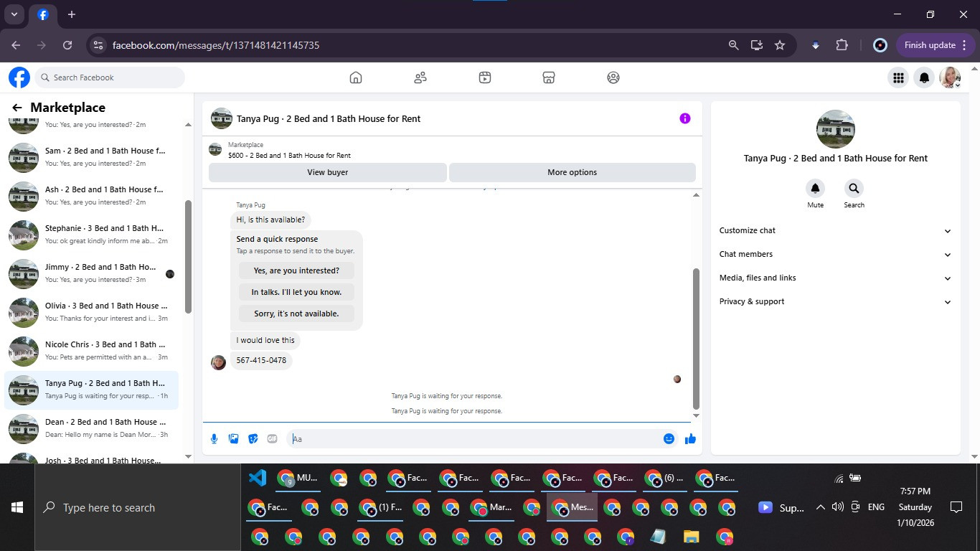Expand Customize chat section
980x551 pixels.
tap(836, 230)
